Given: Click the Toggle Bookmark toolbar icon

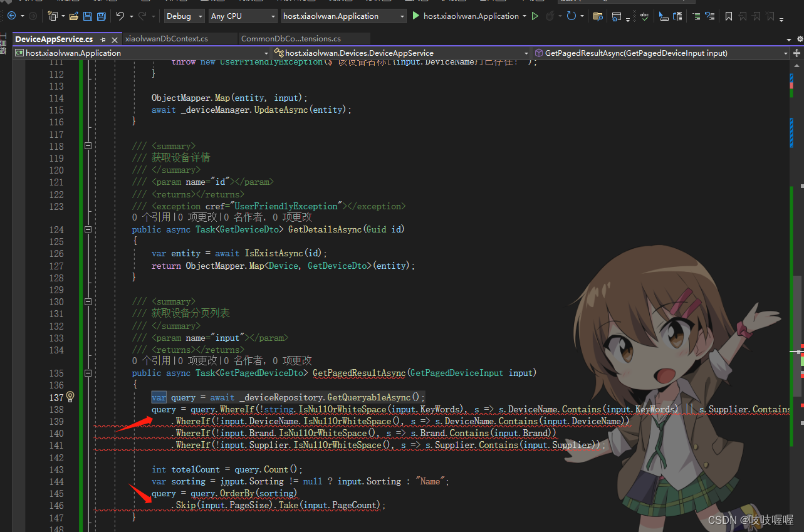Looking at the screenshot, I should coord(729,16).
